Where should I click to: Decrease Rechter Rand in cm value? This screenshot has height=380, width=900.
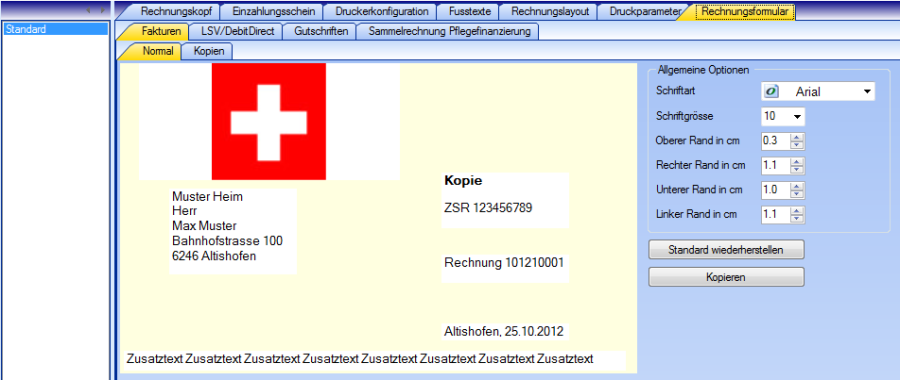[x=797, y=169]
